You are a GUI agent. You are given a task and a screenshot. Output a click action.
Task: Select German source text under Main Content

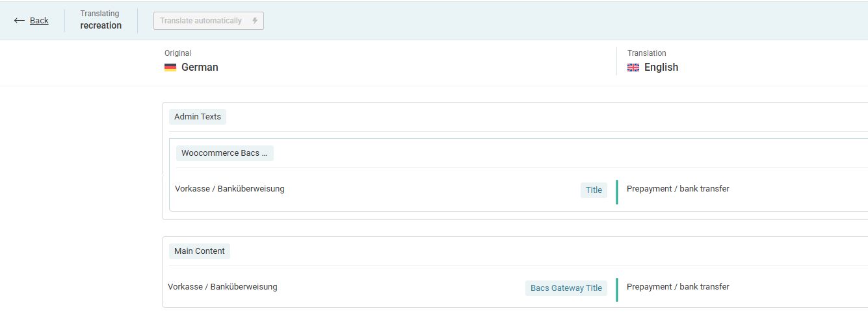(x=222, y=287)
